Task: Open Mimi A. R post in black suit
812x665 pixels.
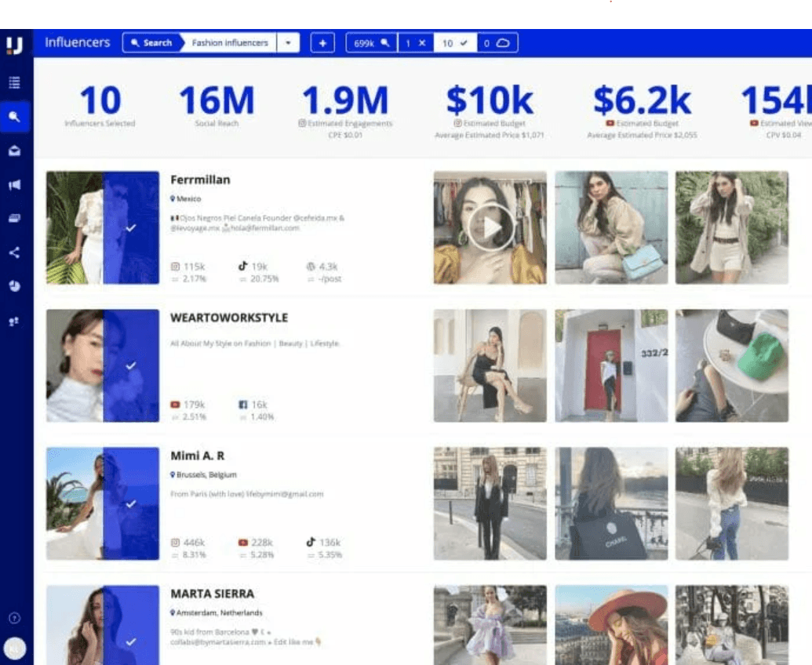Action: 490,503
